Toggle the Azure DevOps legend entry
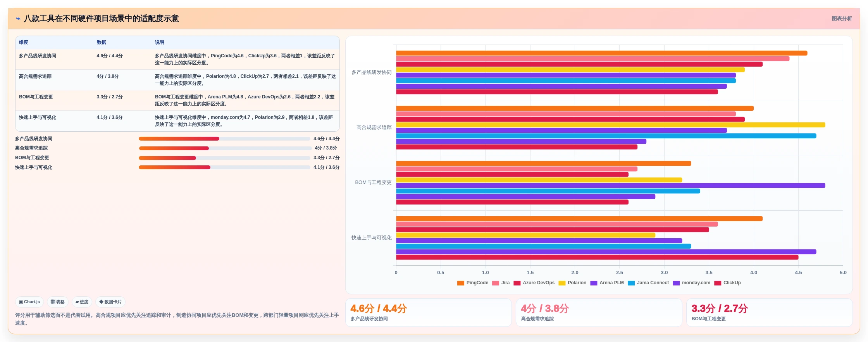 (534, 283)
